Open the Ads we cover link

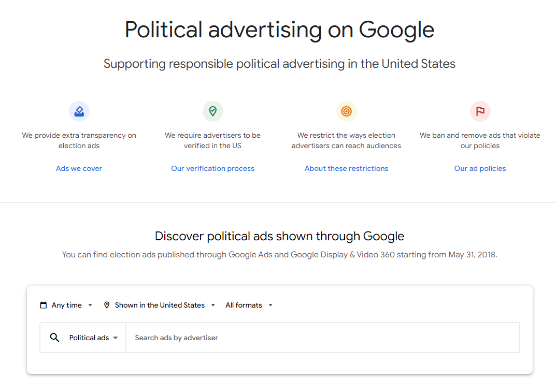pos(79,168)
